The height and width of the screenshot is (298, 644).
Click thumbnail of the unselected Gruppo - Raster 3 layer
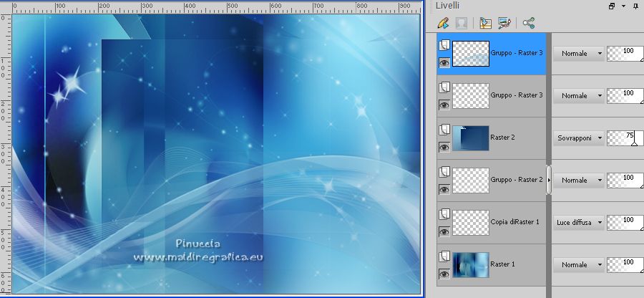(471, 96)
